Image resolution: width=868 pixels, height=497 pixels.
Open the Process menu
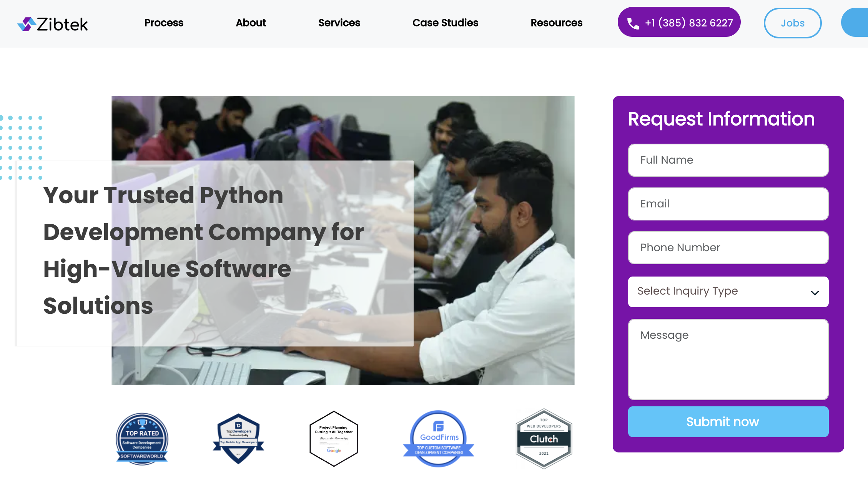[164, 23]
